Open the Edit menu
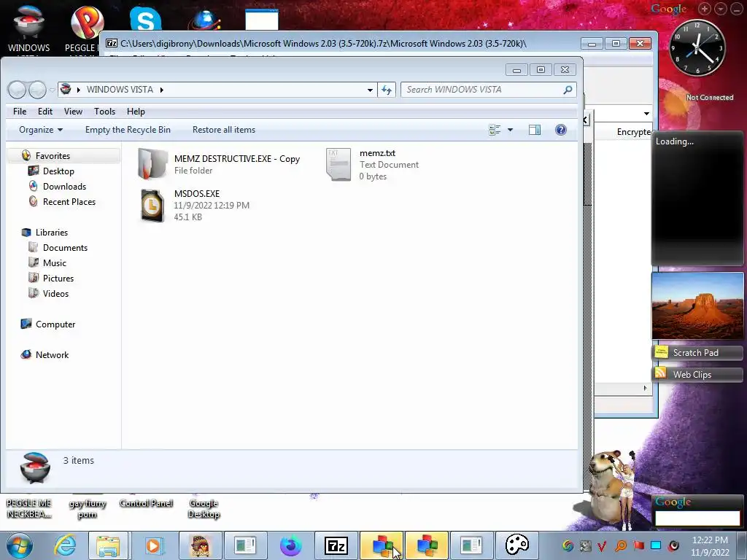The image size is (747, 560). 45,112
